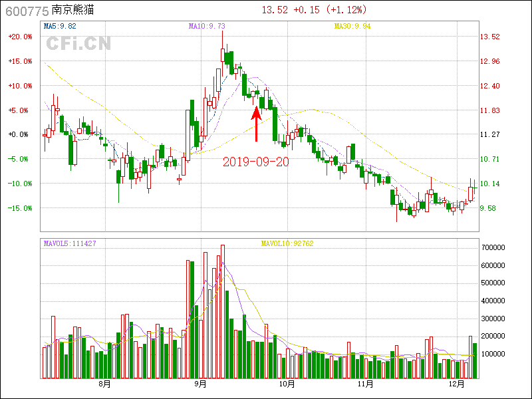
Task: Select the 9月 time axis marker
Action: tap(201, 384)
